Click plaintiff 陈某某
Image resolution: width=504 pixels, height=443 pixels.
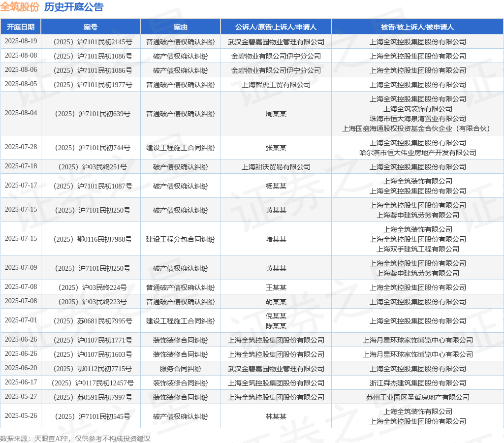click(x=276, y=326)
